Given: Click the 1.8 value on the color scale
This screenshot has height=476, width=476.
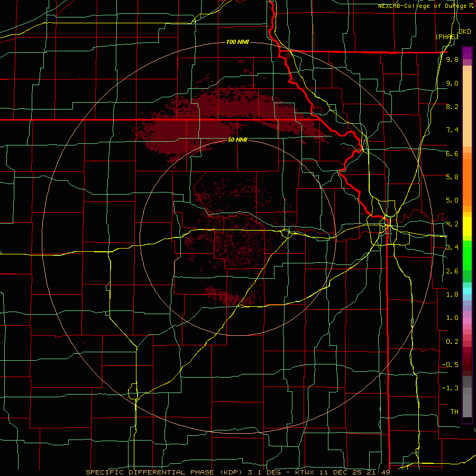Looking at the screenshot, I should click(x=452, y=295).
